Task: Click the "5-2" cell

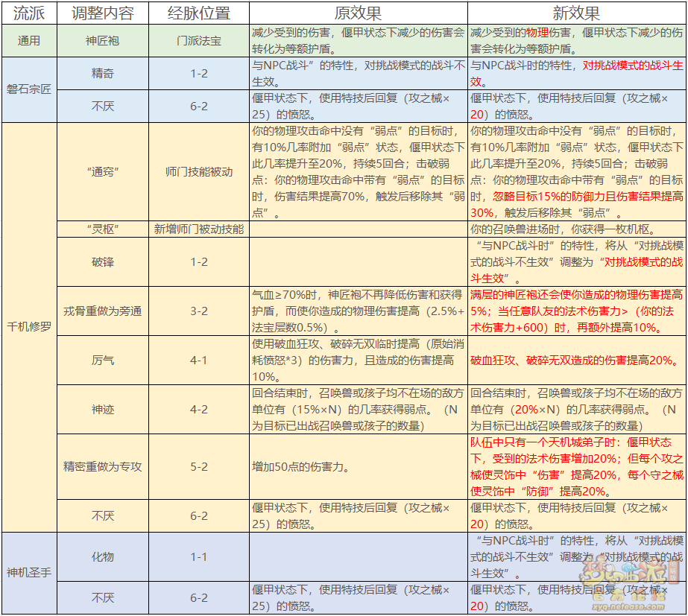Action: click(x=199, y=466)
